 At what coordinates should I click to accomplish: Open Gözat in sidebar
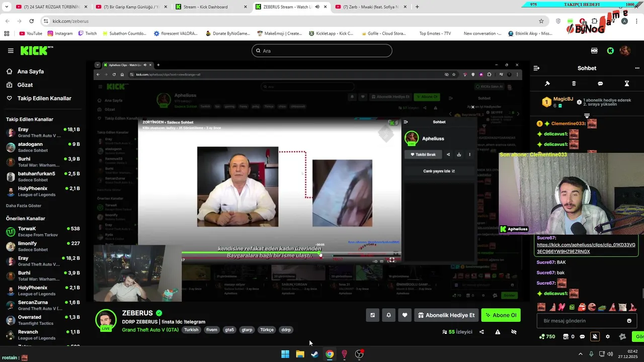click(x=25, y=85)
